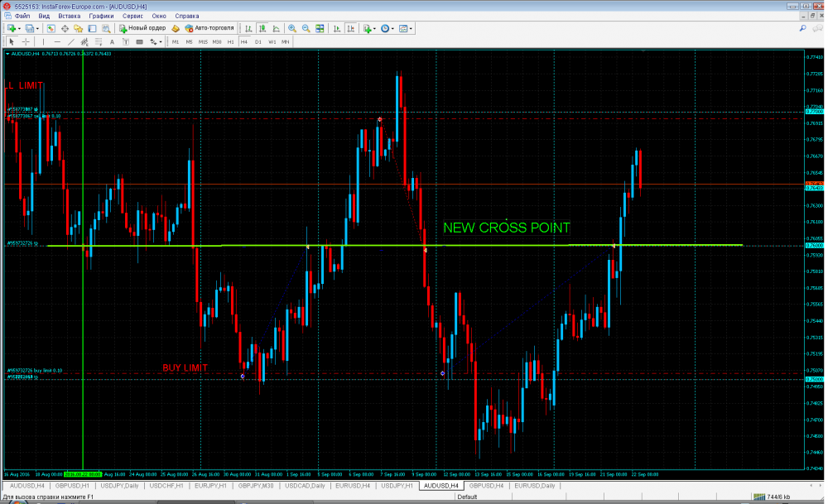This screenshot has height=504, width=828.
Task: Select the Horizontal line drawing tool
Action: click(x=57, y=41)
